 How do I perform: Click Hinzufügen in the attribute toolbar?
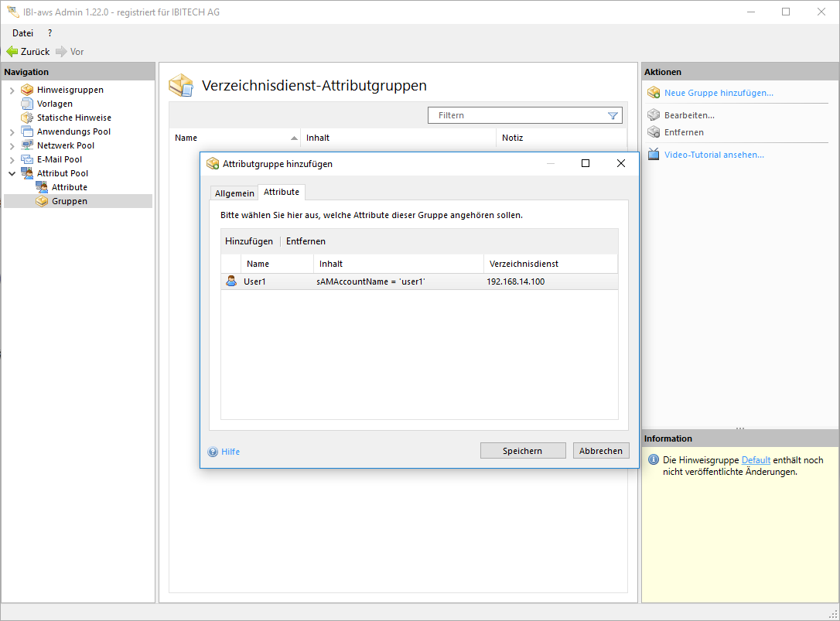[x=249, y=241]
